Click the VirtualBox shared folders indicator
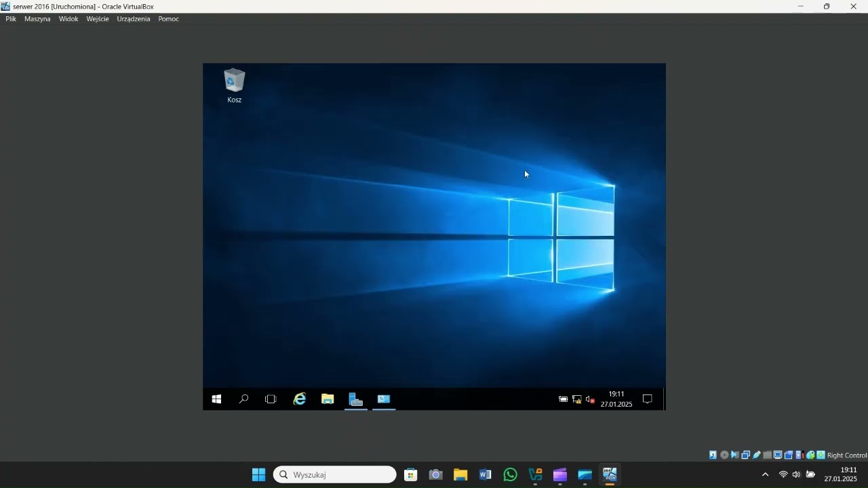This screenshot has height=488, width=868. 768,455
